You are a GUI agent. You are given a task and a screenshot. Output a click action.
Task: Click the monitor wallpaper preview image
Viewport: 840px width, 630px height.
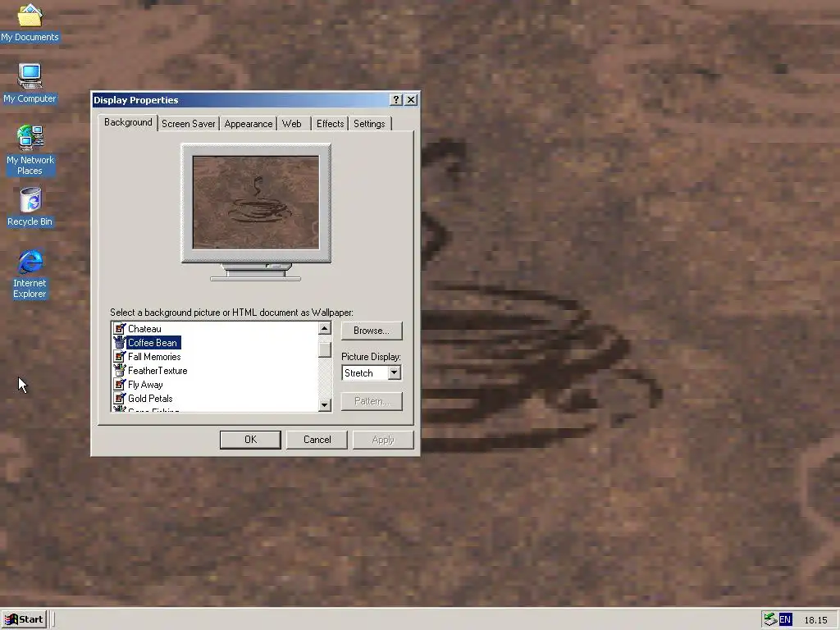(256, 203)
